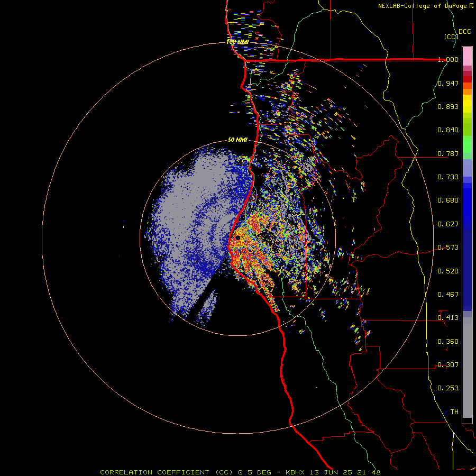Click the 21:48 time text
Screen dimensions: 476x476
[x=368, y=472]
